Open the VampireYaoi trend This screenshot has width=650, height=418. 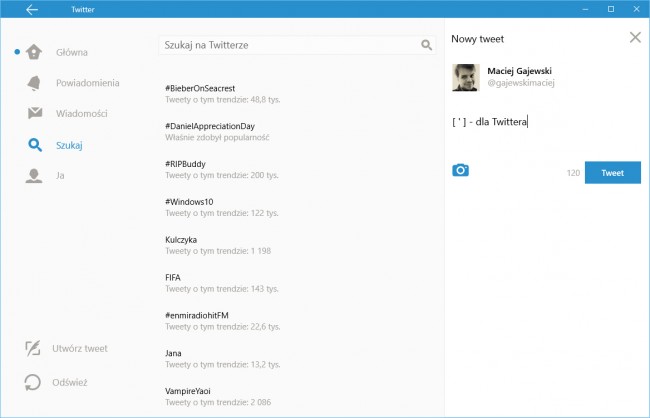tap(188, 391)
